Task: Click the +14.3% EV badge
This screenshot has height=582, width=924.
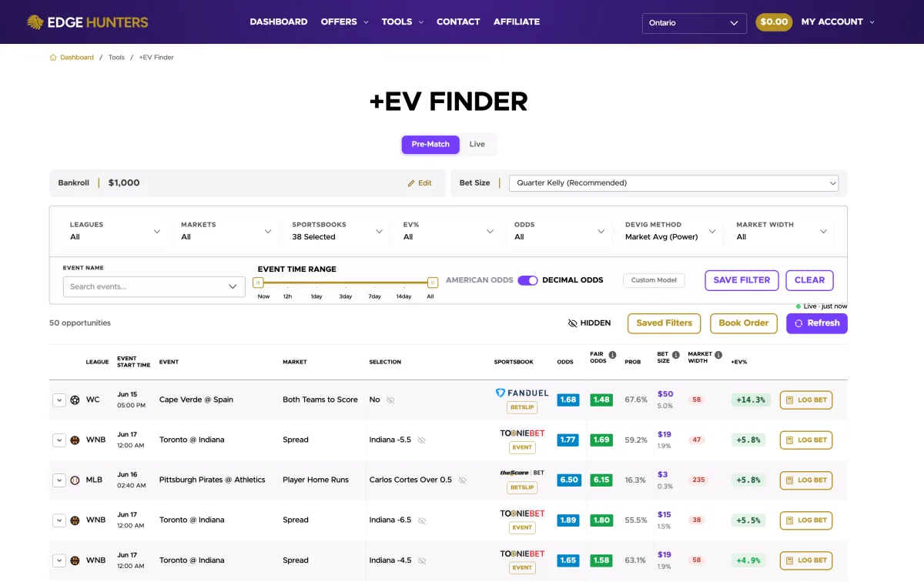Action: click(749, 400)
